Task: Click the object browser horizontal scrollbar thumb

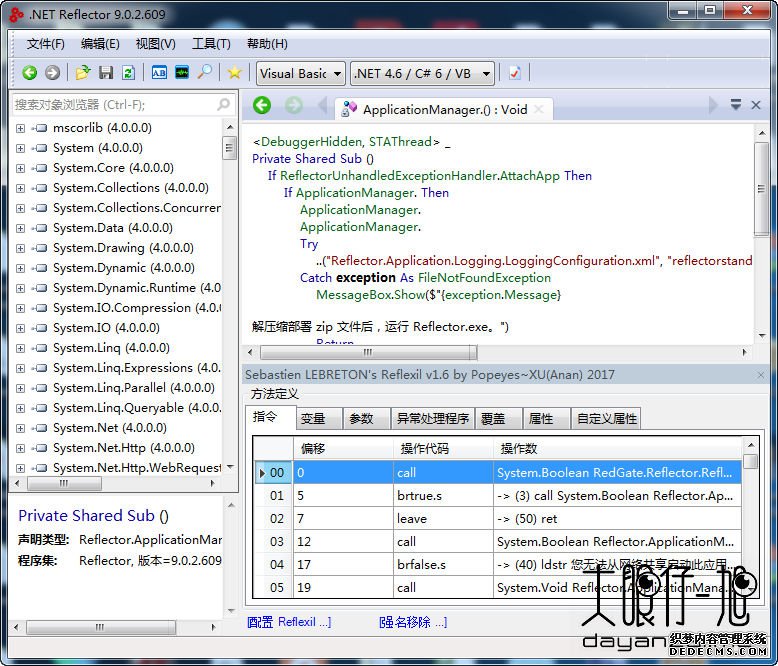Action: (64, 483)
